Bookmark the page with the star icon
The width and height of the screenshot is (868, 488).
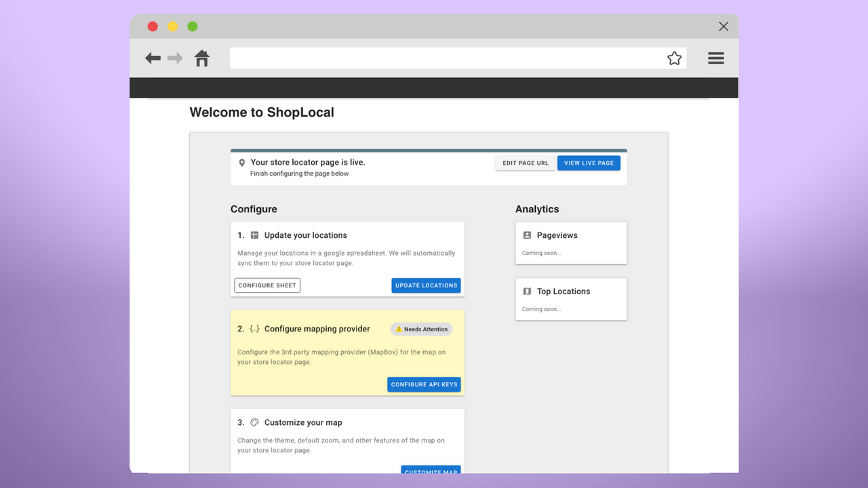tap(674, 58)
